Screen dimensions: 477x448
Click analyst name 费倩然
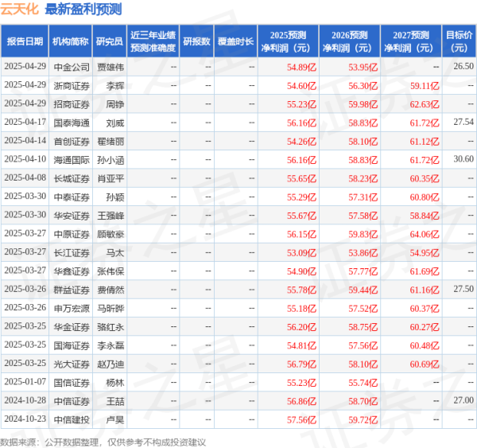click(x=109, y=289)
